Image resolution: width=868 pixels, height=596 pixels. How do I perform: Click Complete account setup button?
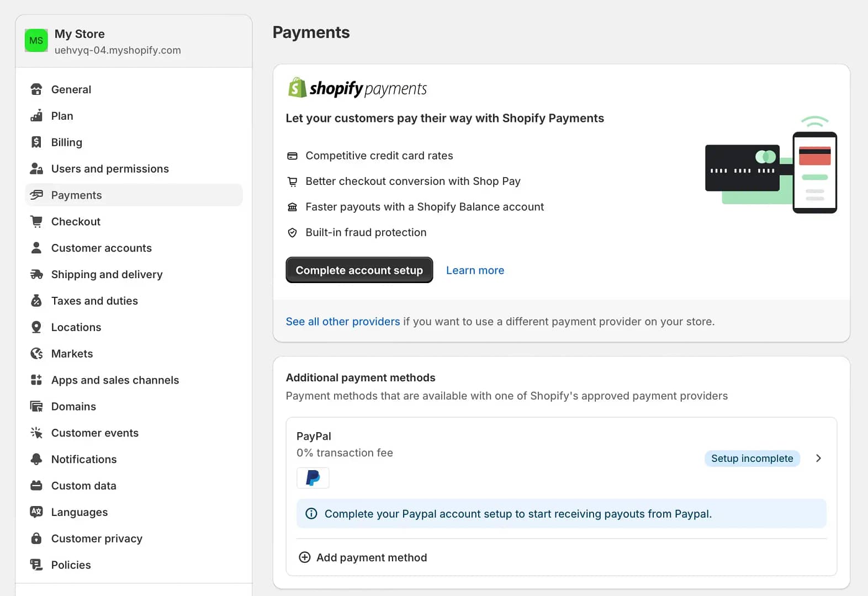(x=359, y=270)
